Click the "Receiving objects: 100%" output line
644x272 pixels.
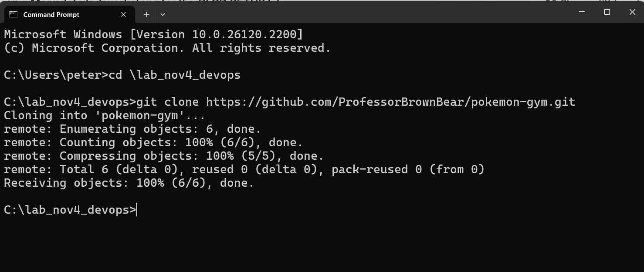129,183
